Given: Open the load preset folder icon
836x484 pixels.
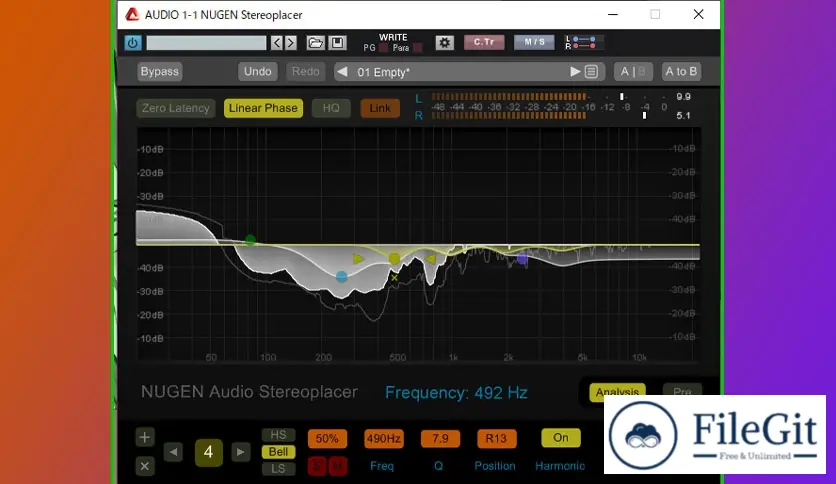Looking at the screenshot, I should coord(315,43).
